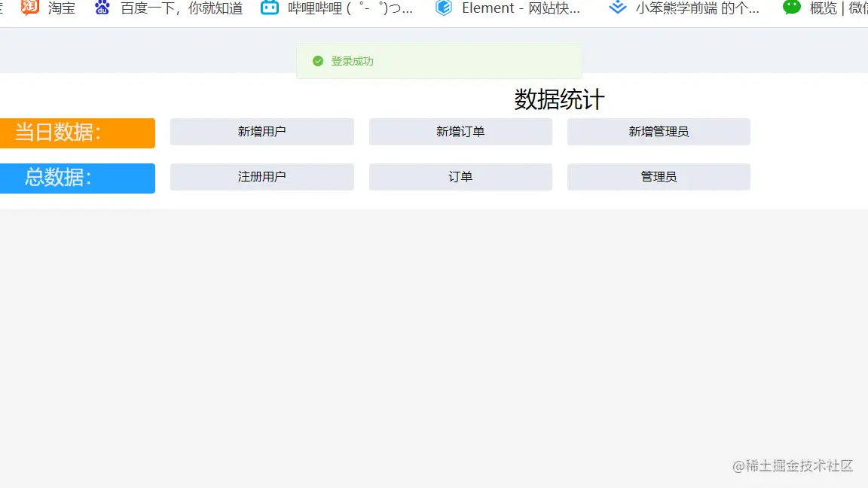The width and height of the screenshot is (868, 488).
Task: Open the Element - 网站快 bookmark
Action: [x=521, y=8]
